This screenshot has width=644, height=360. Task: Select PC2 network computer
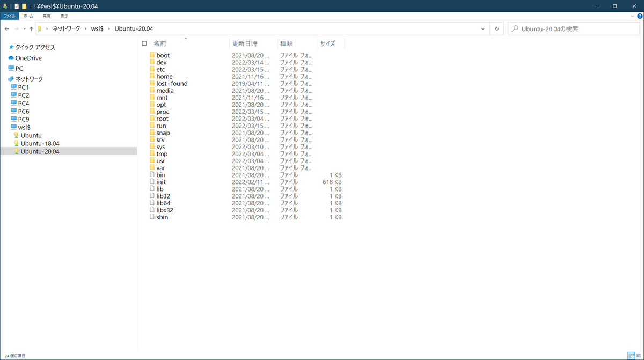20,95
